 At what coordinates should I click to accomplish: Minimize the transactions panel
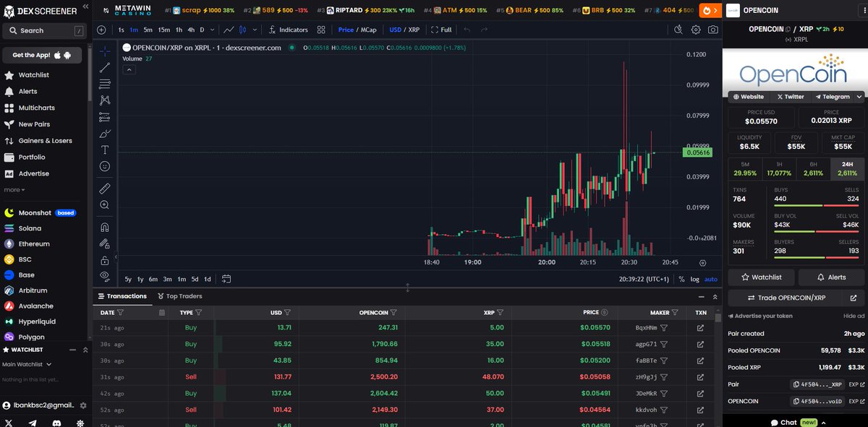point(700,296)
